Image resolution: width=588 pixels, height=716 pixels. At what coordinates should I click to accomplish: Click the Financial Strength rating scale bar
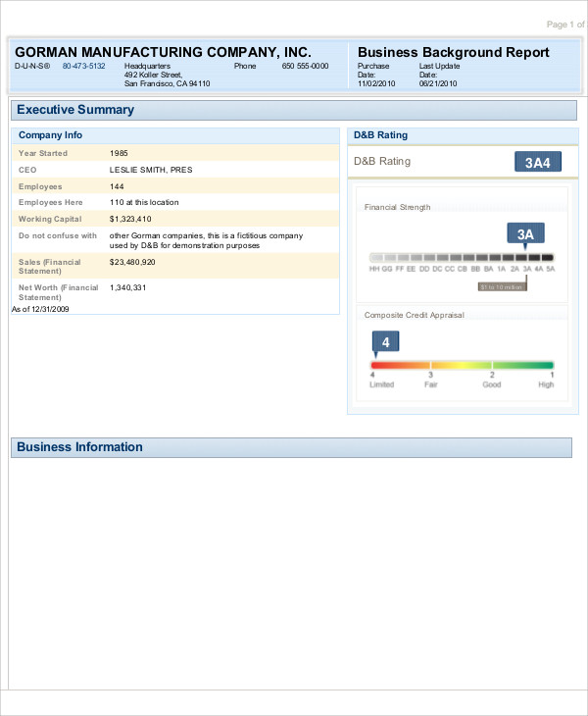463,257
